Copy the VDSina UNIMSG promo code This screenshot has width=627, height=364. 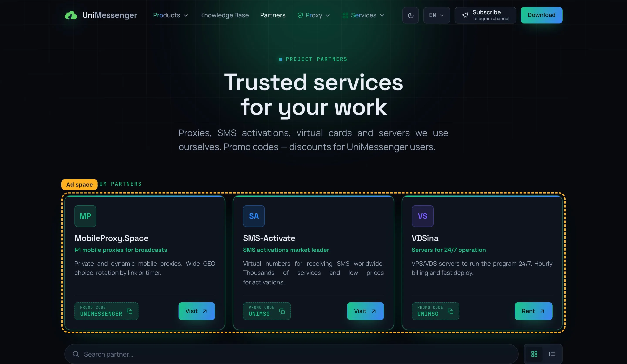(450, 311)
